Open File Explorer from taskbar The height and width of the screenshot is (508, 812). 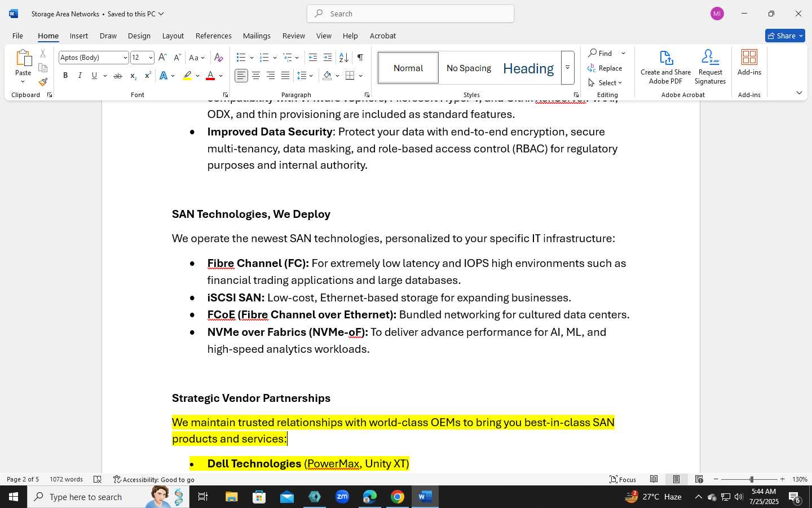tap(232, 497)
